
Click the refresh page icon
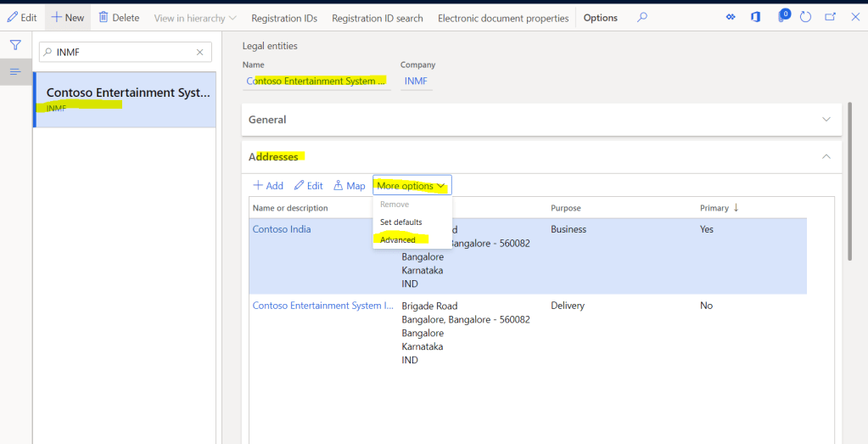(x=806, y=17)
